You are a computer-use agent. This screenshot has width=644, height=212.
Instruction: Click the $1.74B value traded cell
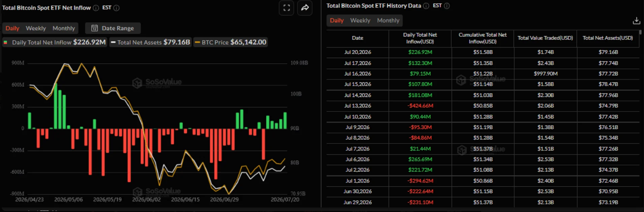pyautogui.click(x=546, y=52)
